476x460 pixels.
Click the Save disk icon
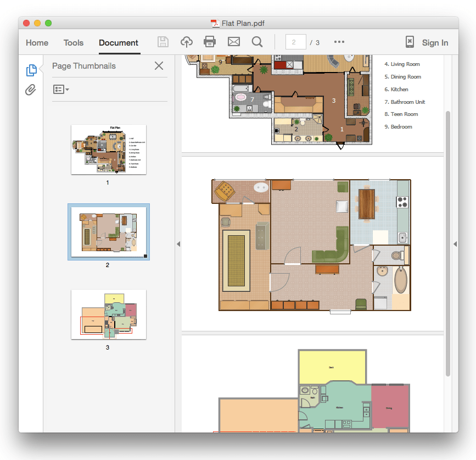pyautogui.click(x=163, y=42)
